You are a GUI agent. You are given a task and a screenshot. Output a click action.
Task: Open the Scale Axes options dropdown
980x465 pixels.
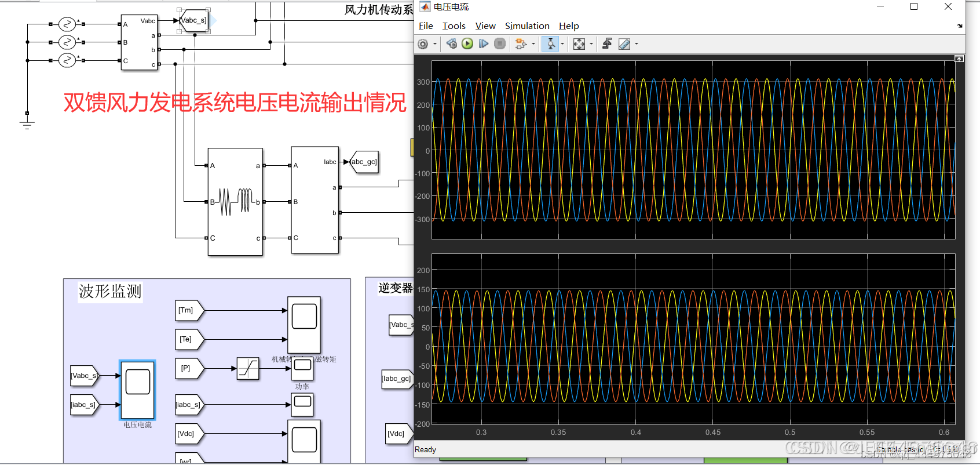[591, 44]
